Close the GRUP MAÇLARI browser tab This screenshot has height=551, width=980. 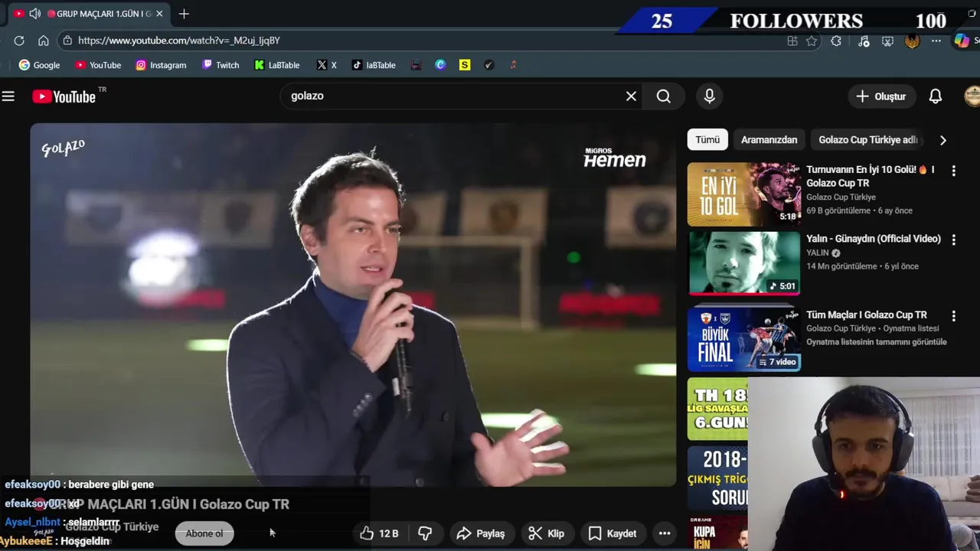click(x=159, y=14)
